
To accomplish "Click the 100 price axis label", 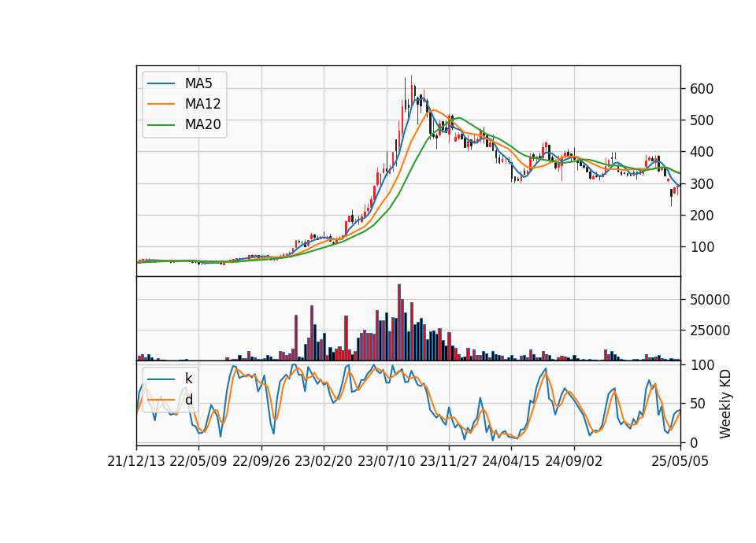I will point(702,247).
